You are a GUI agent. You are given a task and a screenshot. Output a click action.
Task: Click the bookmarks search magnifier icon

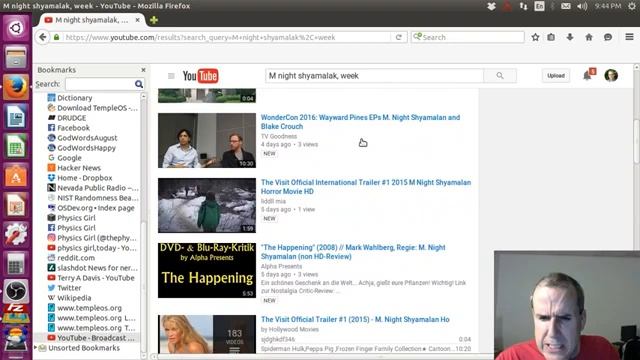[139, 84]
